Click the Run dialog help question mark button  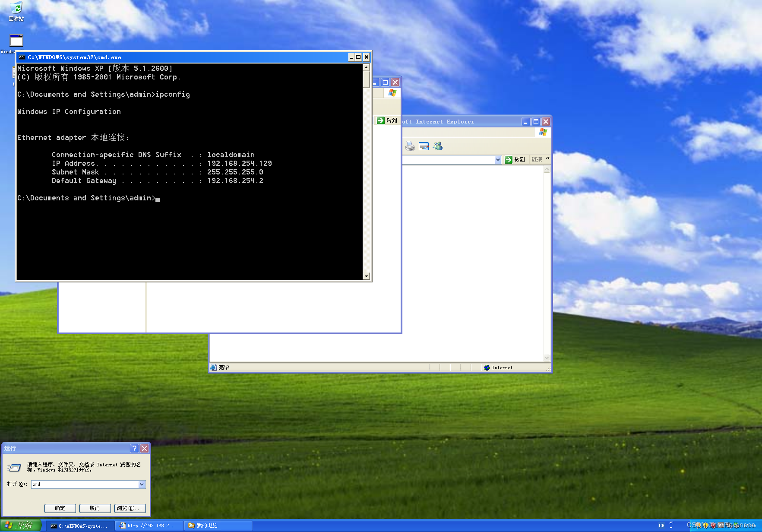pos(135,448)
